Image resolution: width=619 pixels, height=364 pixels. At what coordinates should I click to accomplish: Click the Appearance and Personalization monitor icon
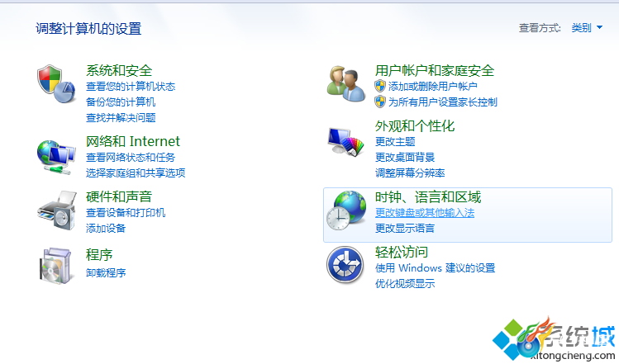345,142
